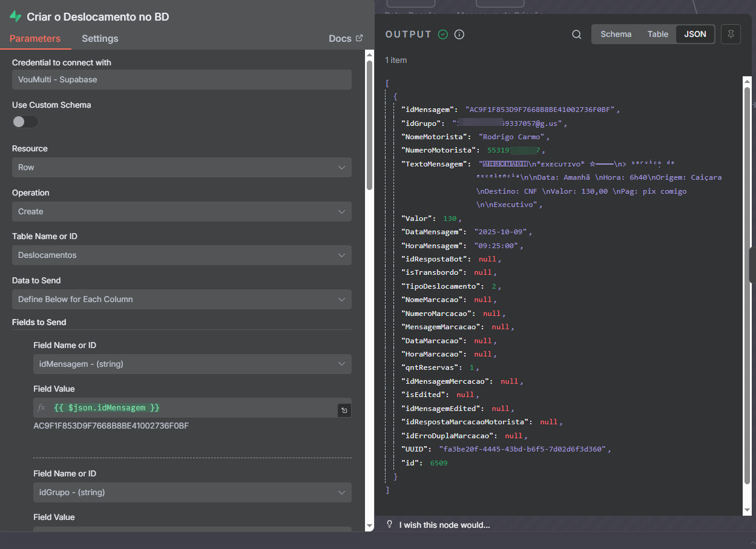Open the idGrupo field name dropdown
The height and width of the screenshot is (549, 756).
coord(192,493)
